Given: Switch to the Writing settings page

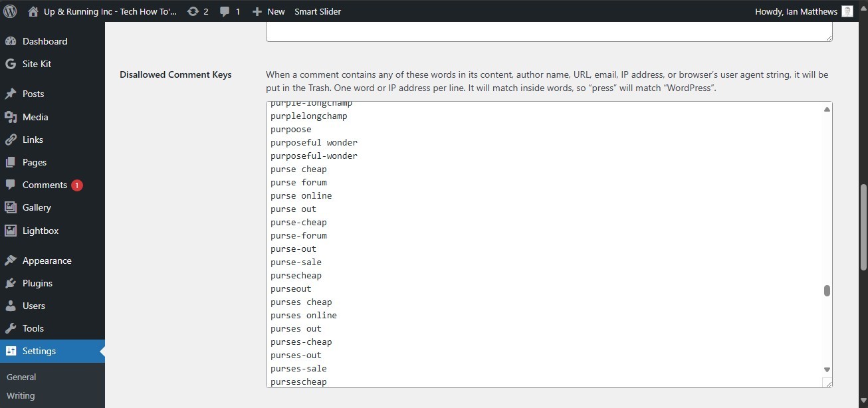Looking at the screenshot, I should 21,395.
